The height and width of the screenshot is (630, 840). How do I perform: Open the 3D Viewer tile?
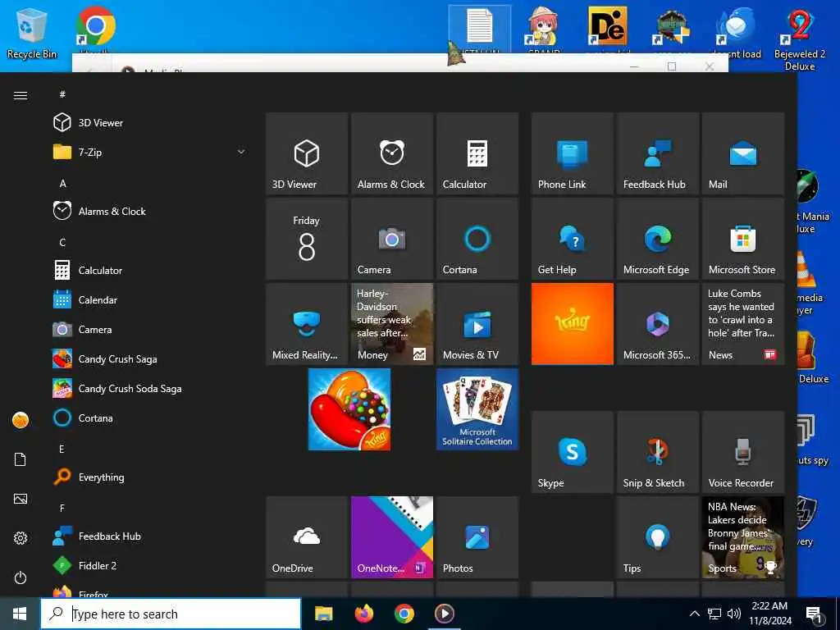[x=307, y=153]
